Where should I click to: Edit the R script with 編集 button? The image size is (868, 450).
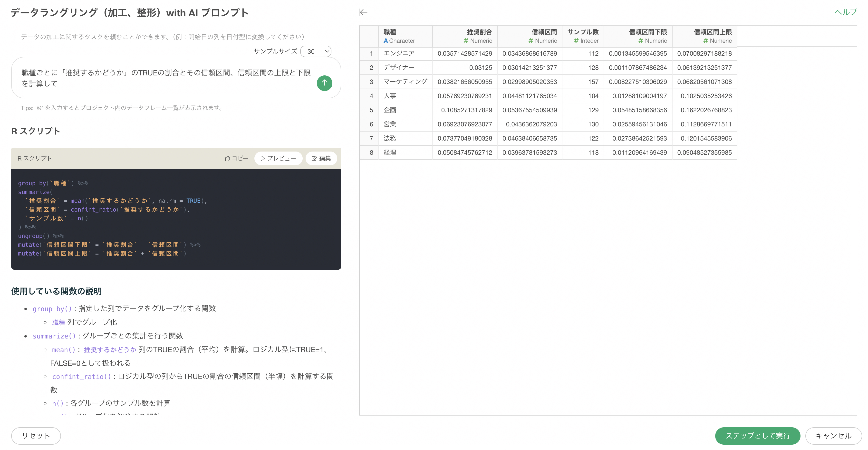(321, 158)
